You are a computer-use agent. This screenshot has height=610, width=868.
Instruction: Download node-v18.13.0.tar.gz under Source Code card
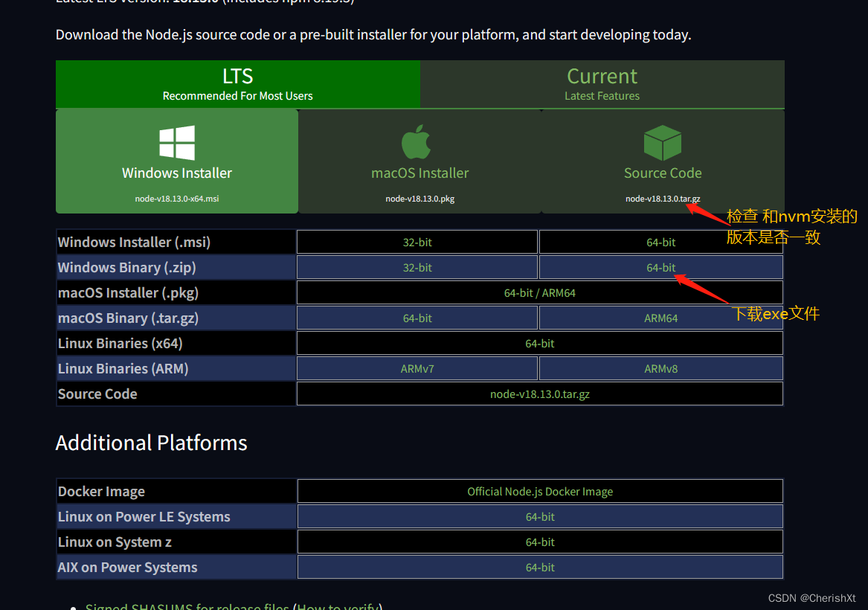point(663,199)
